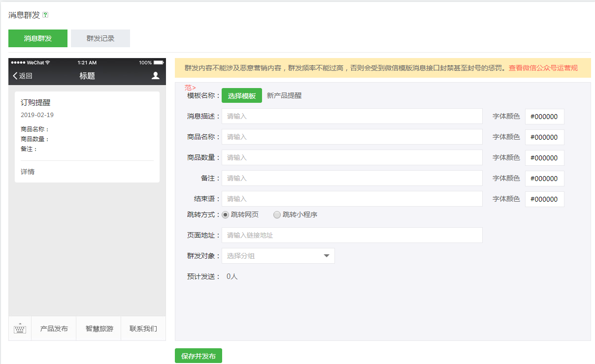Switch to the 消息群发 tab
The width and height of the screenshot is (595, 364).
[x=38, y=38]
